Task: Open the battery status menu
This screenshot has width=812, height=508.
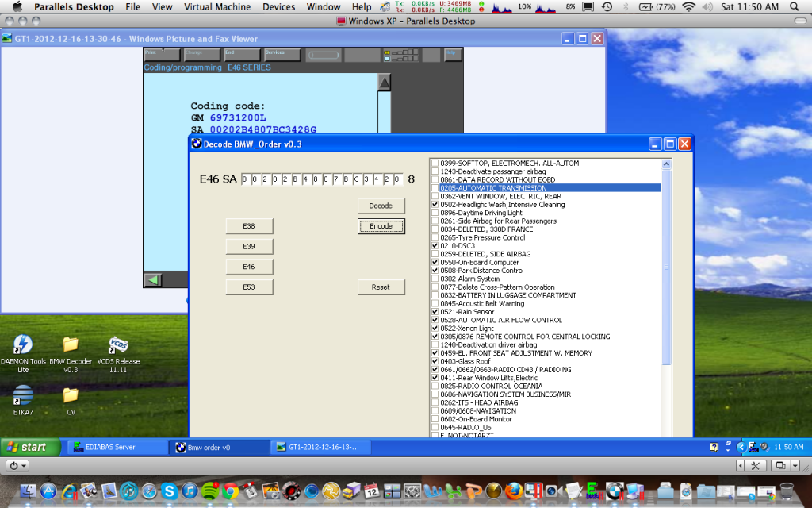Action: 657,6
